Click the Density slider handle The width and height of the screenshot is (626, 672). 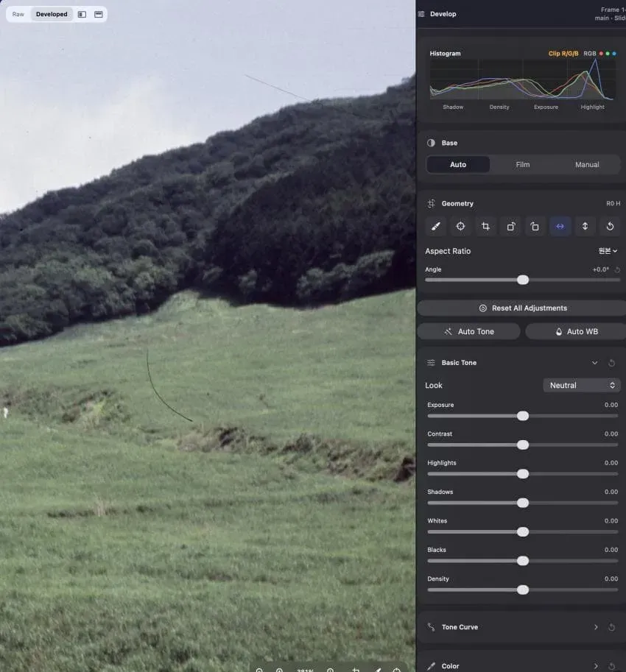coord(523,590)
